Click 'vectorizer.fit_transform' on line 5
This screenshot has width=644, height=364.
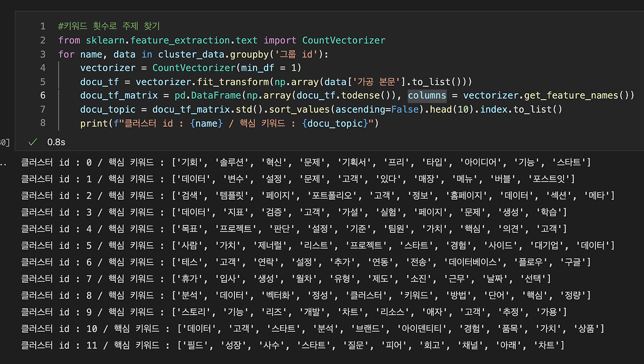[x=202, y=82]
